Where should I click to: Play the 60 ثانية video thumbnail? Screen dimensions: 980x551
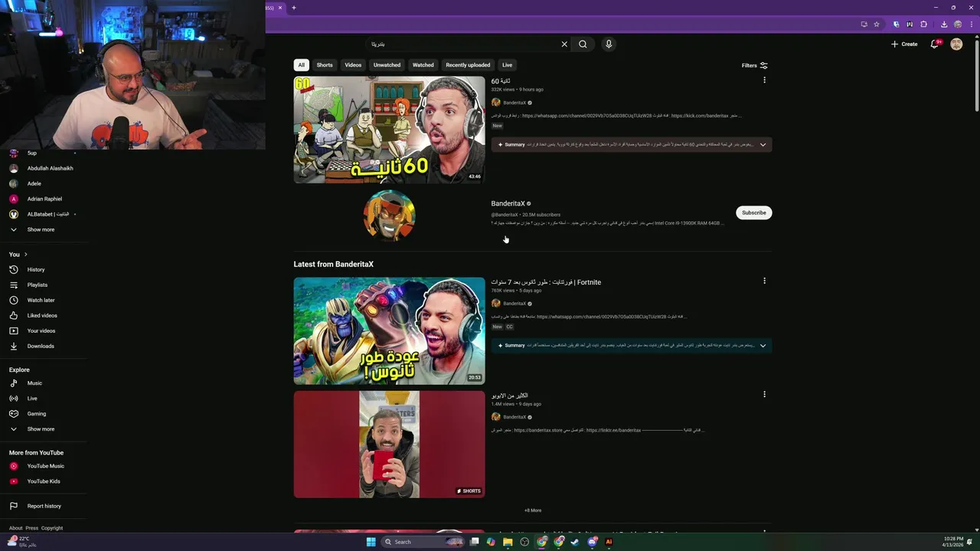(389, 129)
